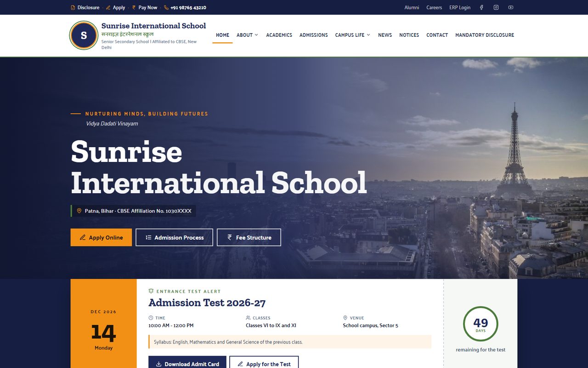Expand the Campus Life dropdown menu

pyautogui.click(x=353, y=35)
